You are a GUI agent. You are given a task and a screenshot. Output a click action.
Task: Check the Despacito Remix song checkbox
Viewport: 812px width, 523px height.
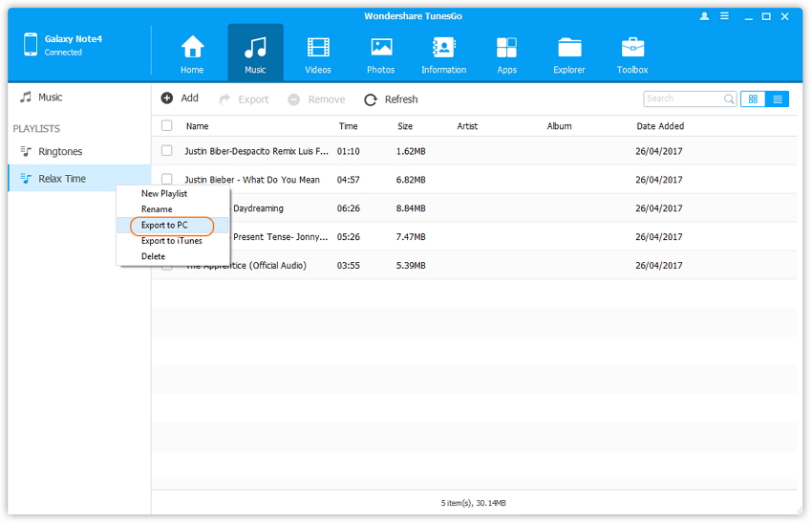click(x=167, y=151)
